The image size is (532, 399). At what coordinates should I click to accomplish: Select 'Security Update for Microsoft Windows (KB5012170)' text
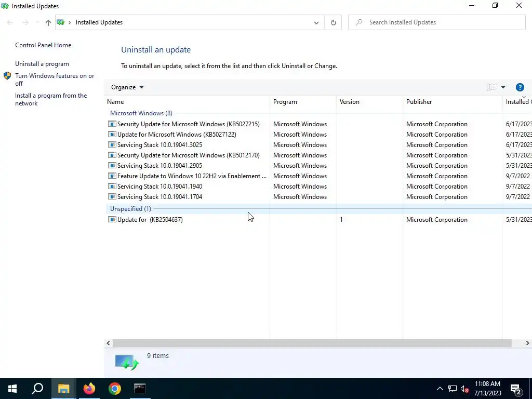point(188,155)
